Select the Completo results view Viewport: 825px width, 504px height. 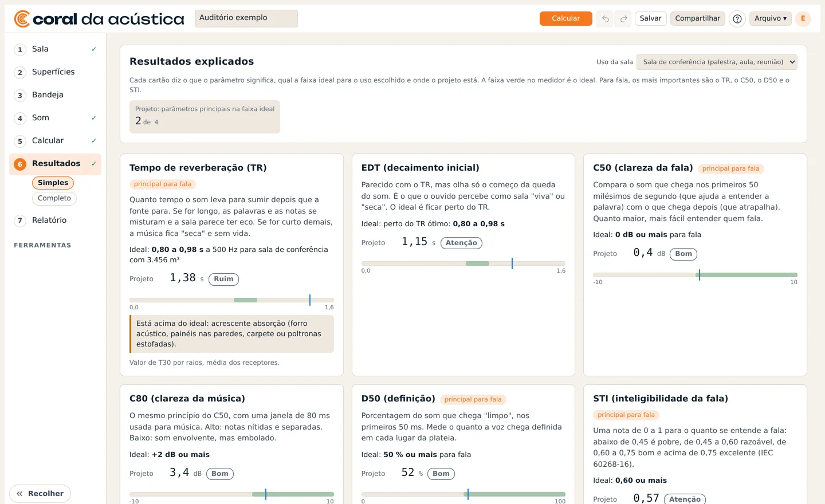[54, 198]
